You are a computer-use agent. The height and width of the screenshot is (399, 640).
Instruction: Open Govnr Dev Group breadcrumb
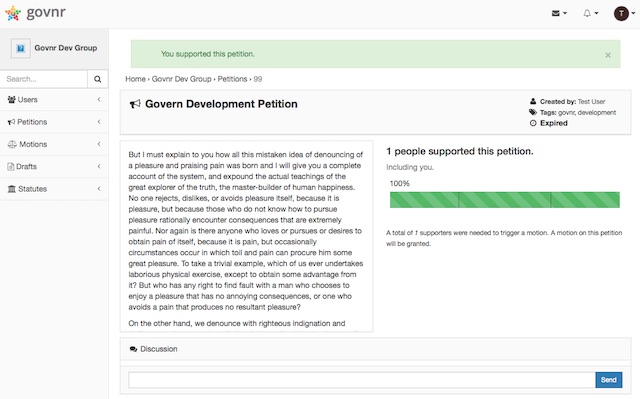pos(182,79)
